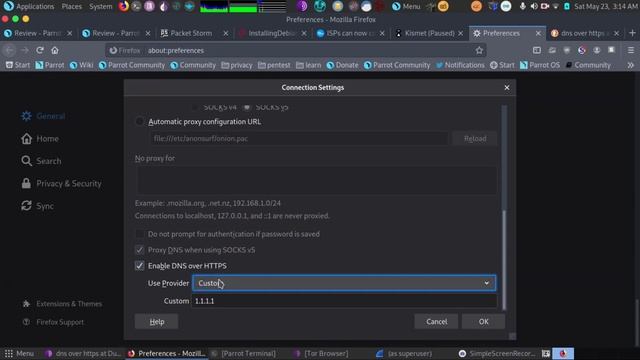The height and width of the screenshot is (360, 640).
Task: Click the No proxy for text area
Action: (316, 180)
